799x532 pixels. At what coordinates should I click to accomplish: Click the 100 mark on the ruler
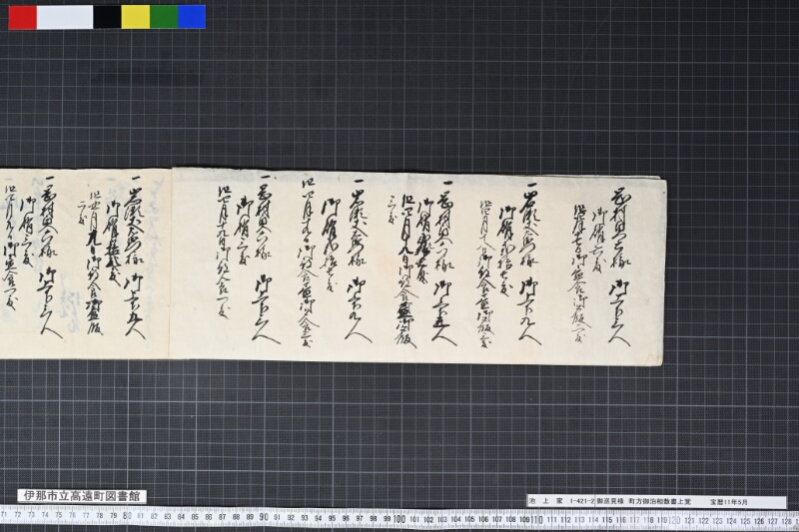point(399,519)
